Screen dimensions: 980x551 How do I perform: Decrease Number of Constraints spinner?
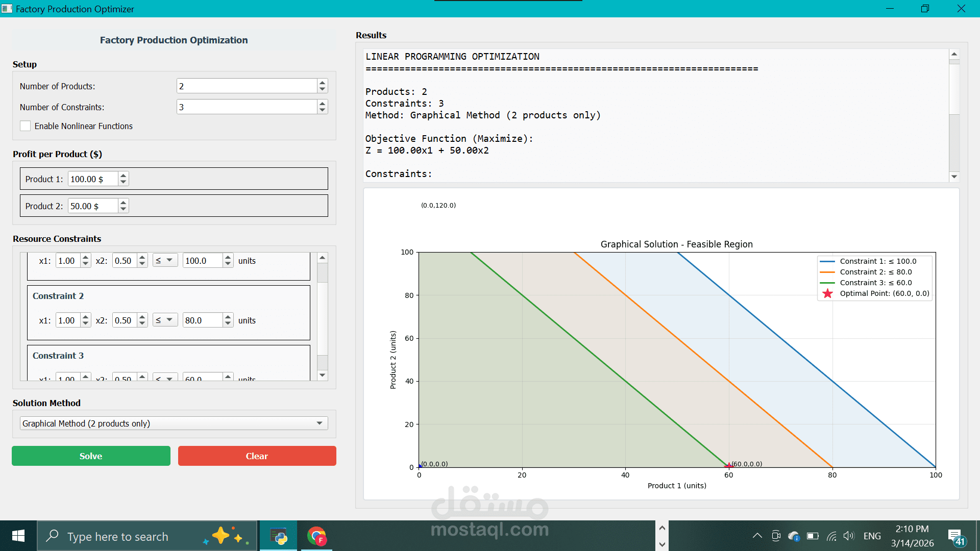[322, 110]
